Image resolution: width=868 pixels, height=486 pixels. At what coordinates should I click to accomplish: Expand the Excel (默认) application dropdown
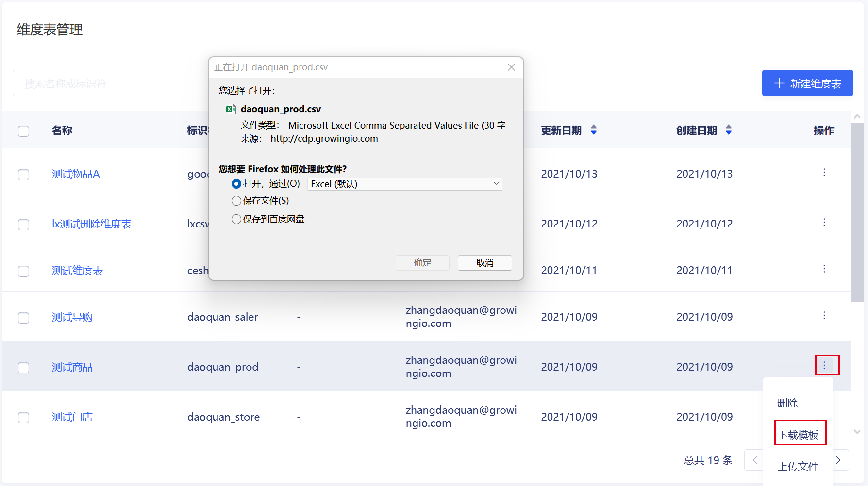[405, 184]
